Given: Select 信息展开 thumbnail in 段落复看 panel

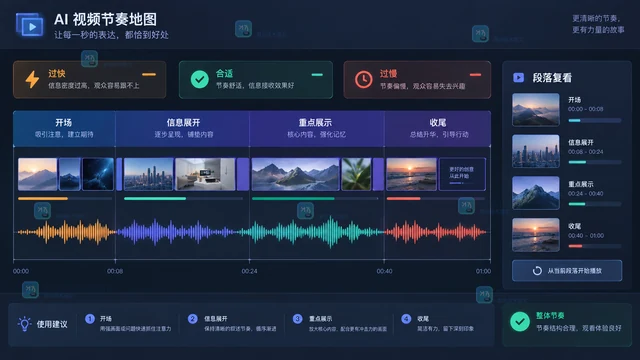Looking at the screenshot, I should (x=536, y=151).
